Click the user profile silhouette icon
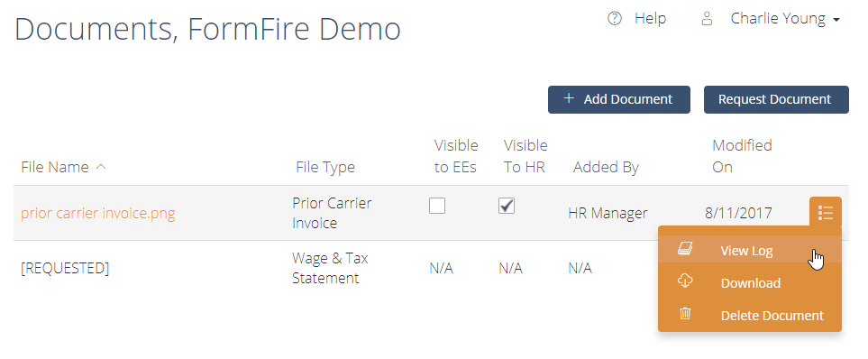The image size is (868, 359). click(707, 19)
